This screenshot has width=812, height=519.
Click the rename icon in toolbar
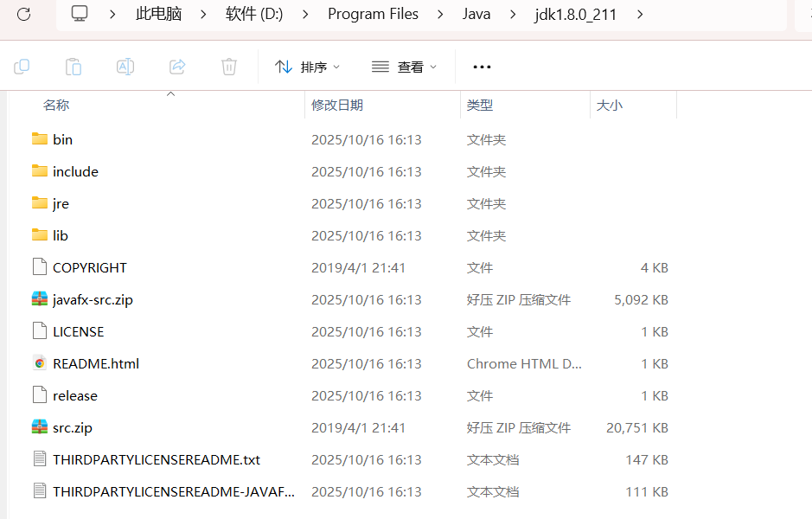coord(125,67)
